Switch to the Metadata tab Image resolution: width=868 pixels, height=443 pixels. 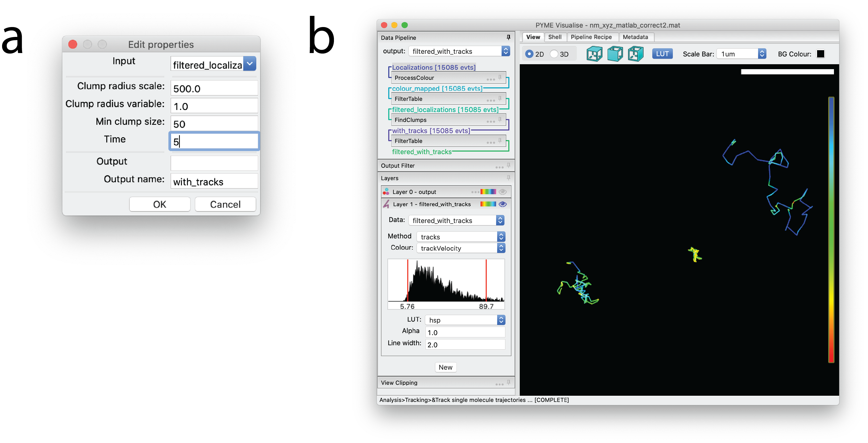635,37
